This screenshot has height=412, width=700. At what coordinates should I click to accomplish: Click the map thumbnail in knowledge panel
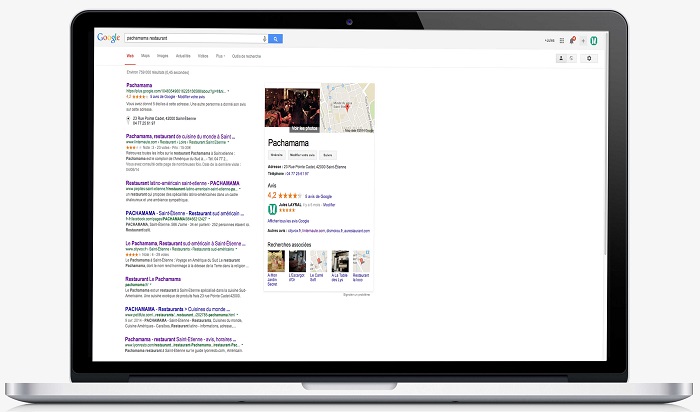point(348,109)
